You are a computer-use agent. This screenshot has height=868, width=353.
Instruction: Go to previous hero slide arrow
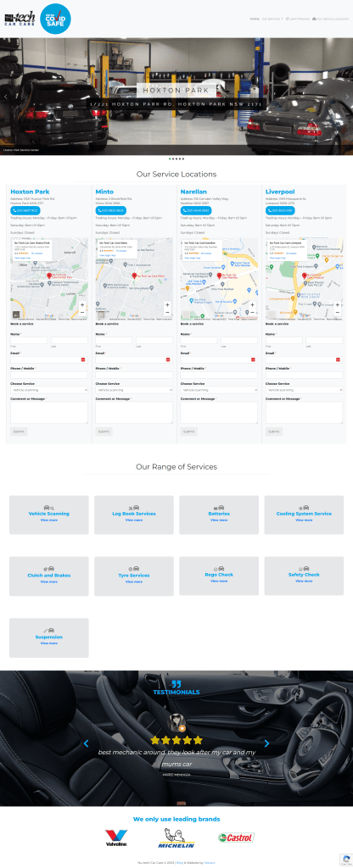point(6,97)
